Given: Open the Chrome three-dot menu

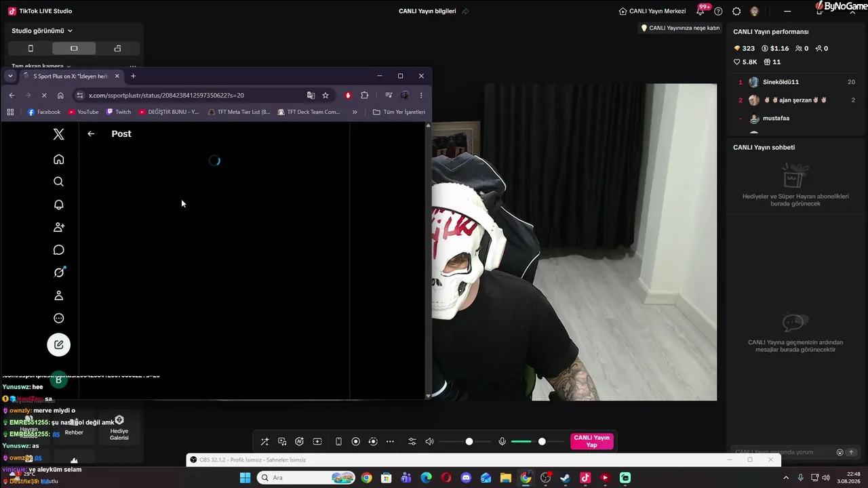Looking at the screenshot, I should (421, 96).
